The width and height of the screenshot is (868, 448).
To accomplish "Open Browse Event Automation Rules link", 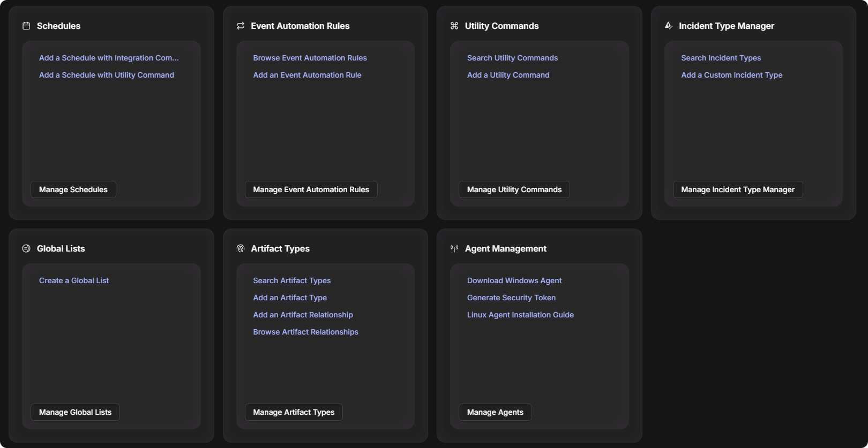I will 310,58.
